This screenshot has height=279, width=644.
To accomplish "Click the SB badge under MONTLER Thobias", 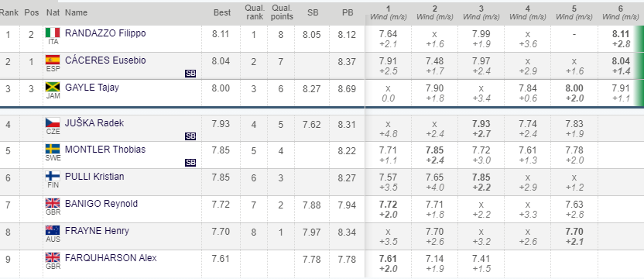I will point(190,163).
